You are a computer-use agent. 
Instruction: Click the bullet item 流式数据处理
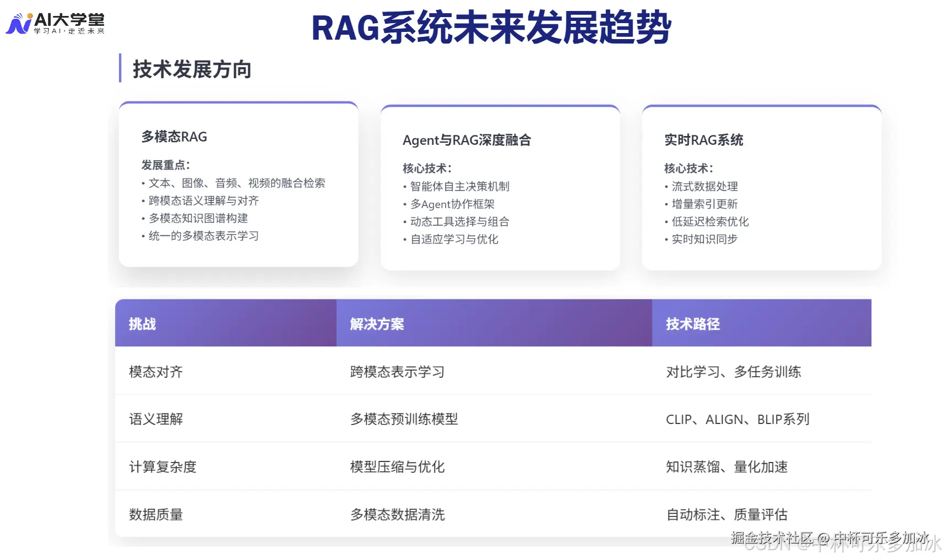coord(704,186)
